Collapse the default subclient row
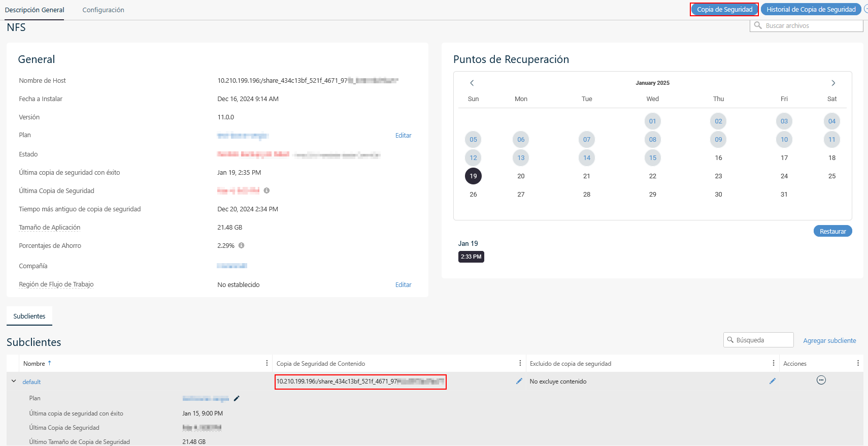Viewport: 868px width, 446px height. tap(14, 381)
